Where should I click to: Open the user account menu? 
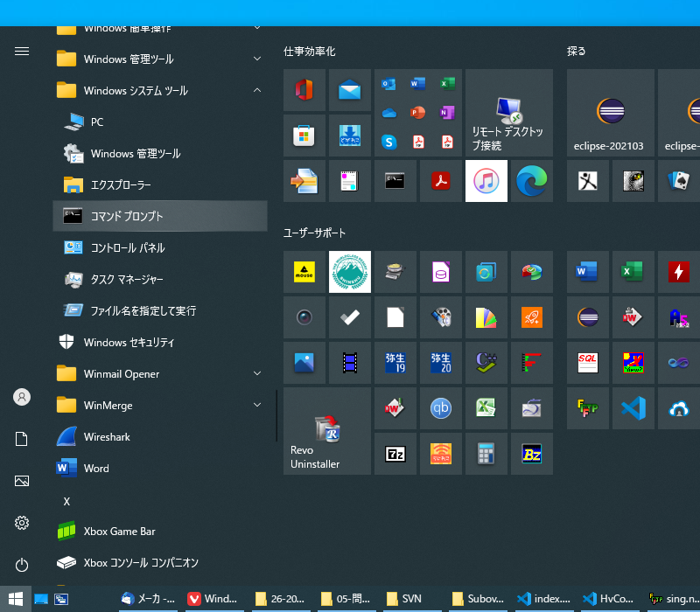tap(22, 397)
